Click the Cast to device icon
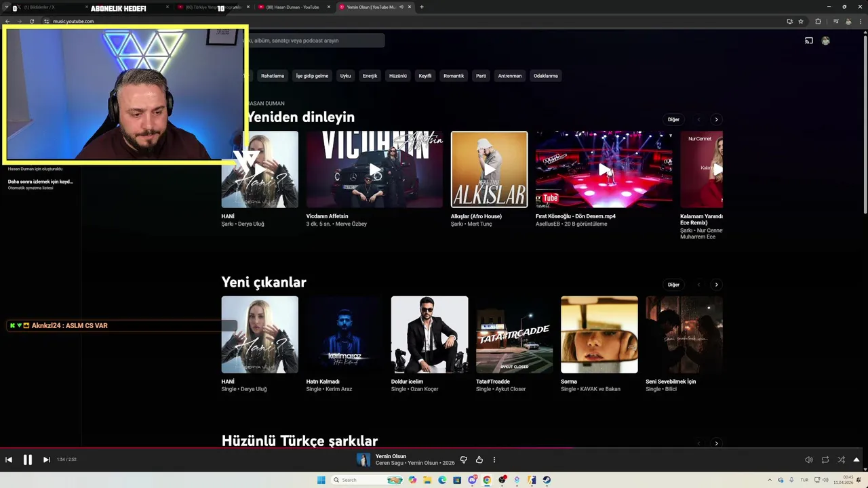Image resolution: width=868 pixels, height=488 pixels. point(809,41)
